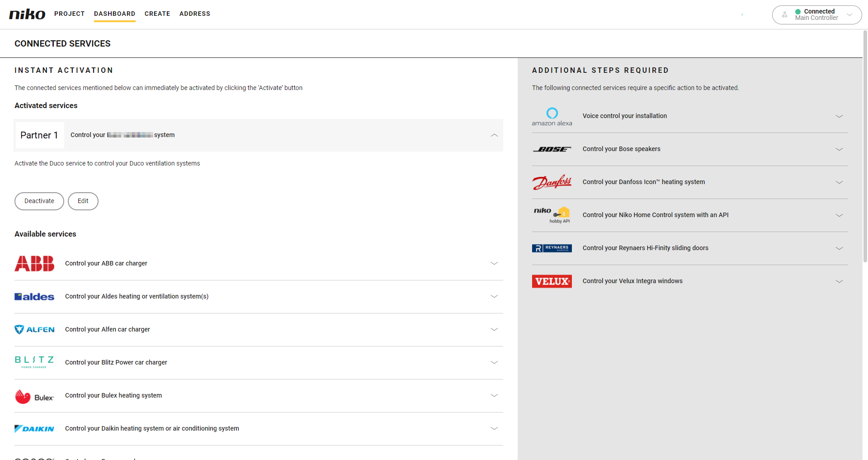Collapse the Partner 1 activated service
The image size is (868, 460).
pyautogui.click(x=494, y=135)
